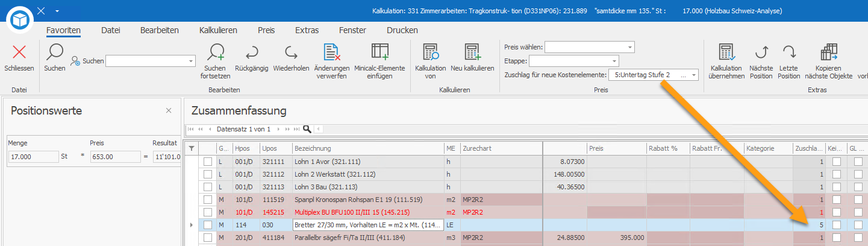Viewport: 868px width, 246px height.
Task: Check the row checkbox for Spanpl Kronospan
Action: tap(208, 200)
